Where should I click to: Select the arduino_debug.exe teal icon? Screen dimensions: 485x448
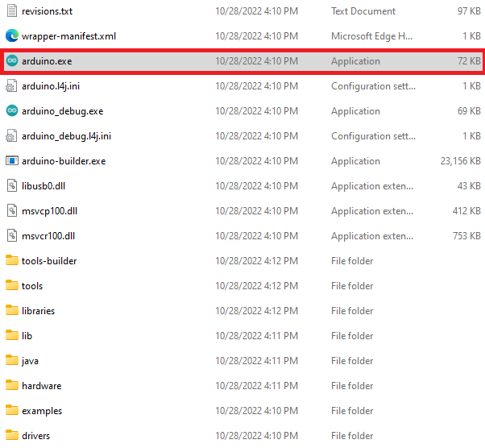pyautogui.click(x=12, y=111)
